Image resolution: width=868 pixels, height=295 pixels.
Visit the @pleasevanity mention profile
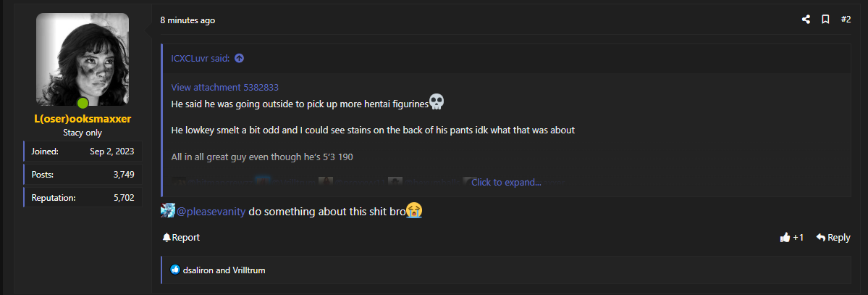point(211,211)
